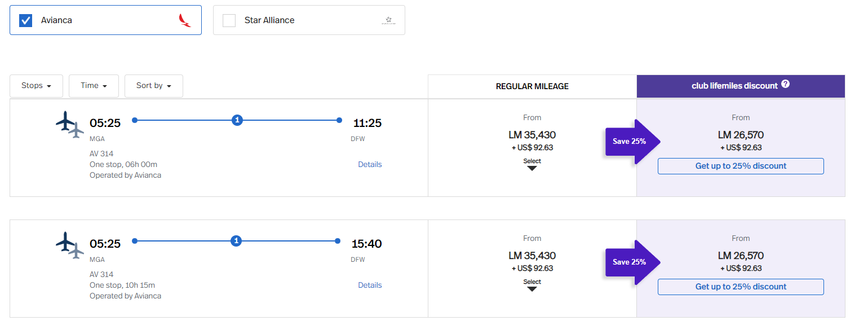Click the airplane icon of the 11:25 arrival flight

(x=70, y=124)
